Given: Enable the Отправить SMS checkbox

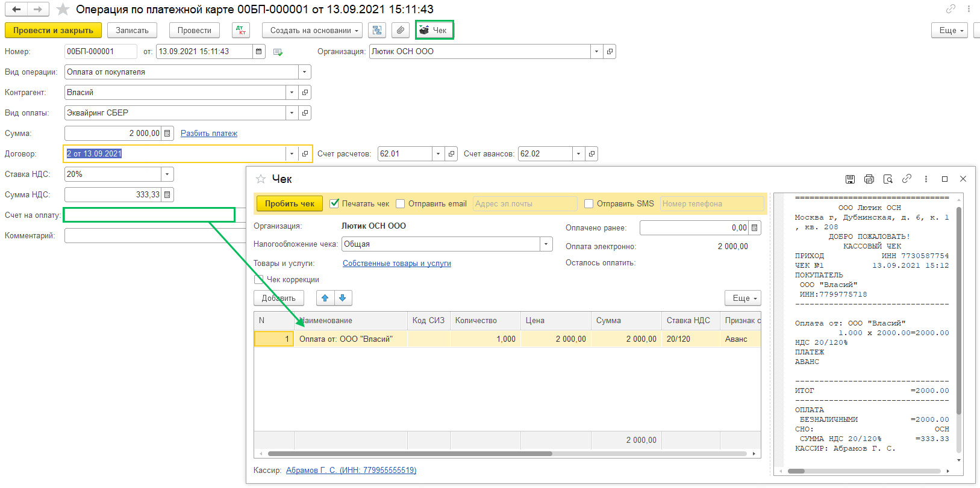Looking at the screenshot, I should coord(589,204).
